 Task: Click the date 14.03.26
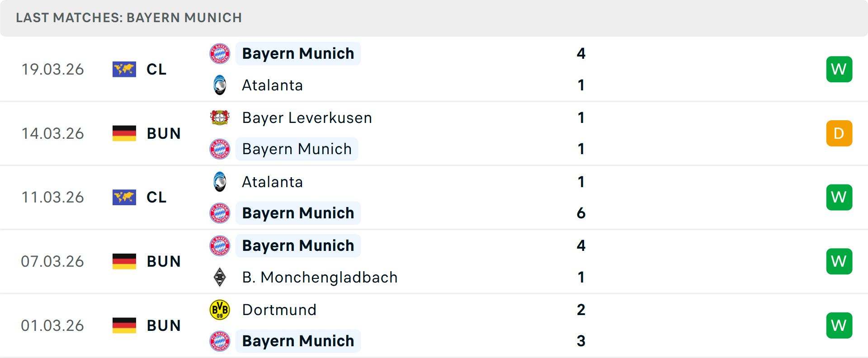click(52, 133)
